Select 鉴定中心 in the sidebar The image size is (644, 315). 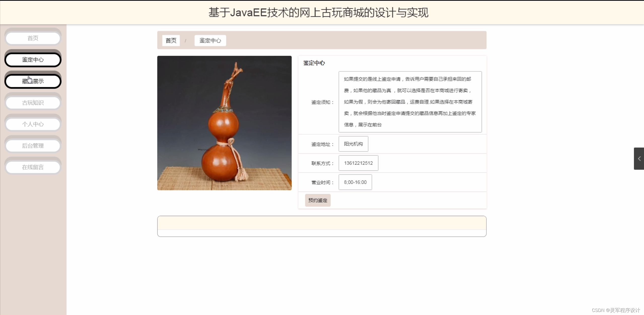coord(32,59)
